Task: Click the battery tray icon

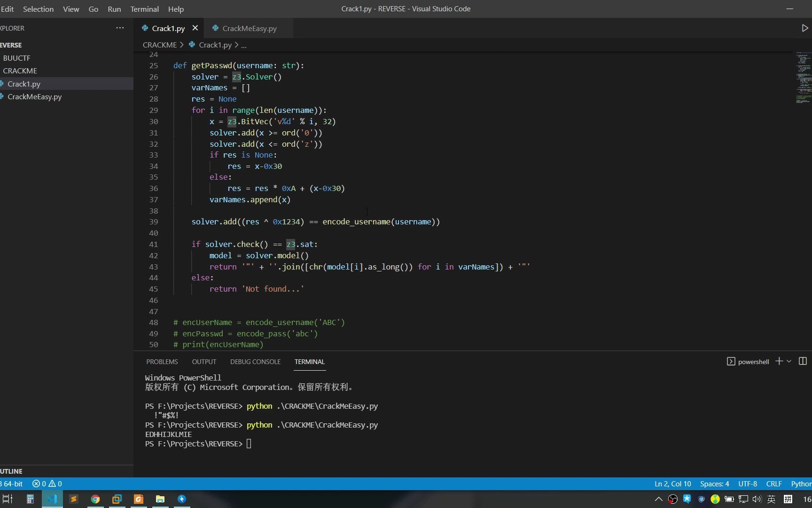Action: click(729, 499)
